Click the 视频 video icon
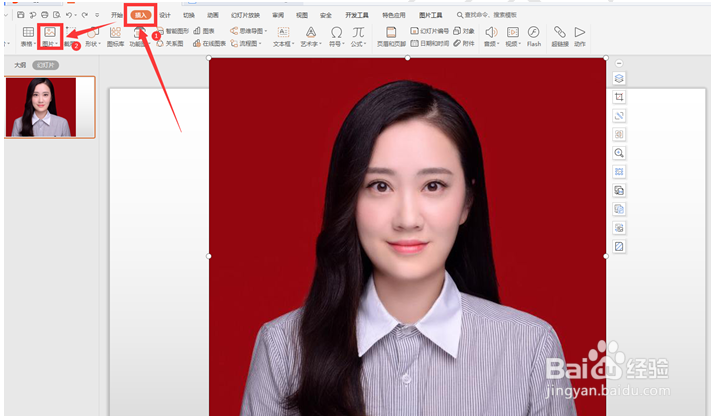 [x=513, y=32]
